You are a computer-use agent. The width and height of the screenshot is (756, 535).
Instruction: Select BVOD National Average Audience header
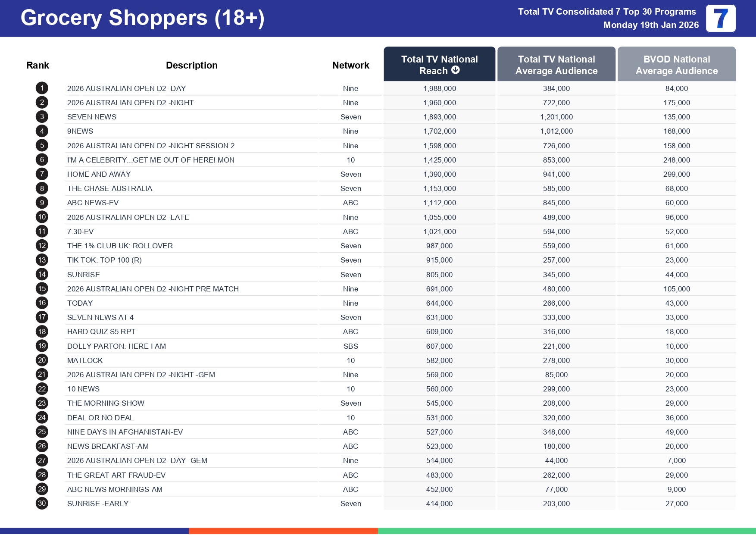coord(676,65)
